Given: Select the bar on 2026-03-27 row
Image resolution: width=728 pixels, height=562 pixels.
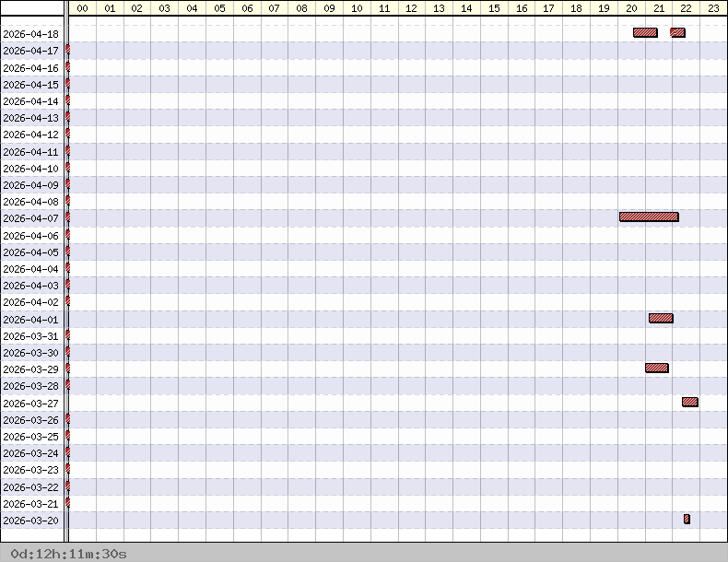Looking at the screenshot, I should [690, 402].
